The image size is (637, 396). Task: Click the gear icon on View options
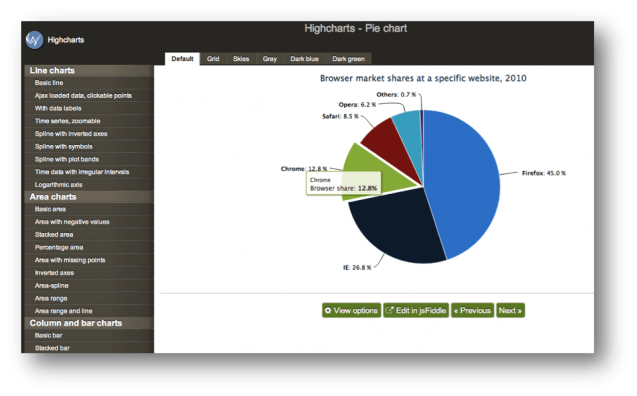[328, 311]
